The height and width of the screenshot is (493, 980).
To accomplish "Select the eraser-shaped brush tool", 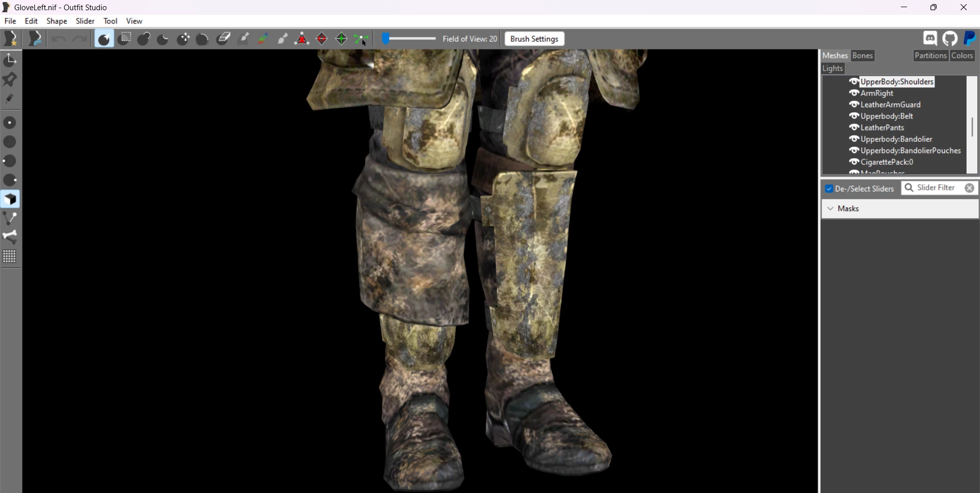I will (x=223, y=39).
